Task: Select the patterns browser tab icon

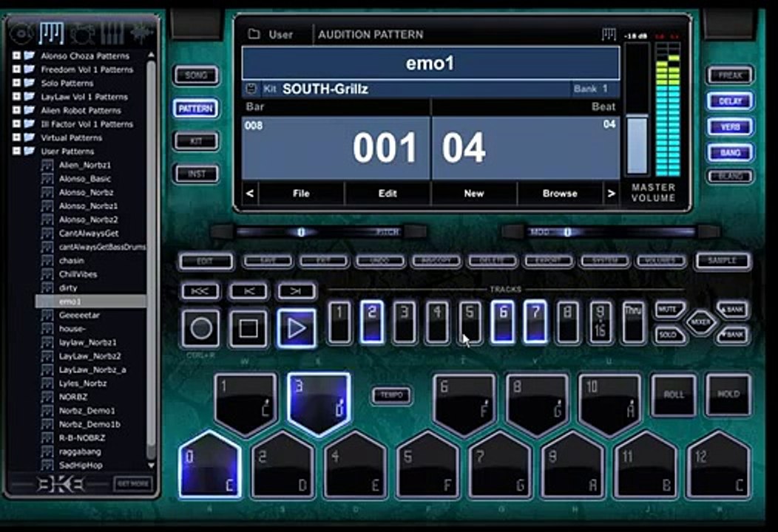Action: (x=52, y=33)
